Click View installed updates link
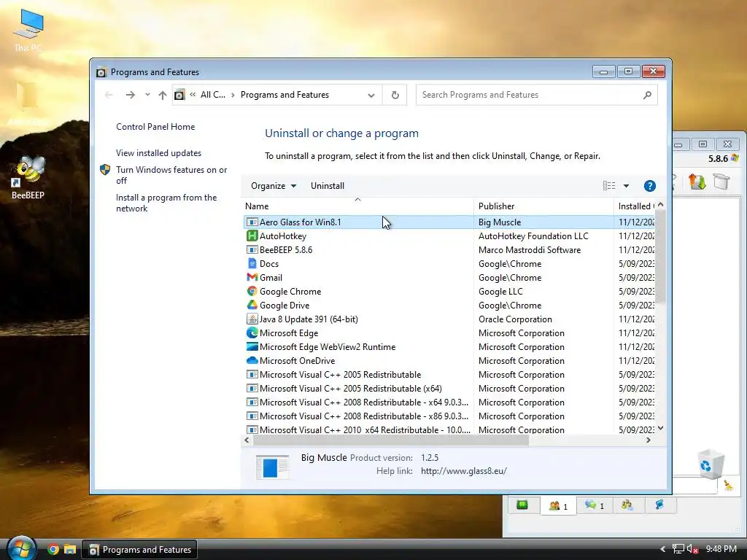Screen dimensions: 747x560 (158, 153)
